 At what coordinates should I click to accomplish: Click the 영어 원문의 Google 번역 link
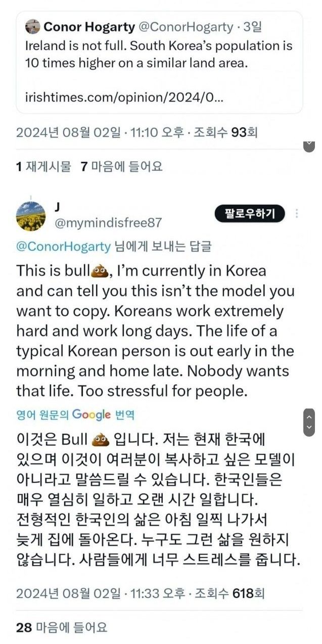click(x=75, y=415)
